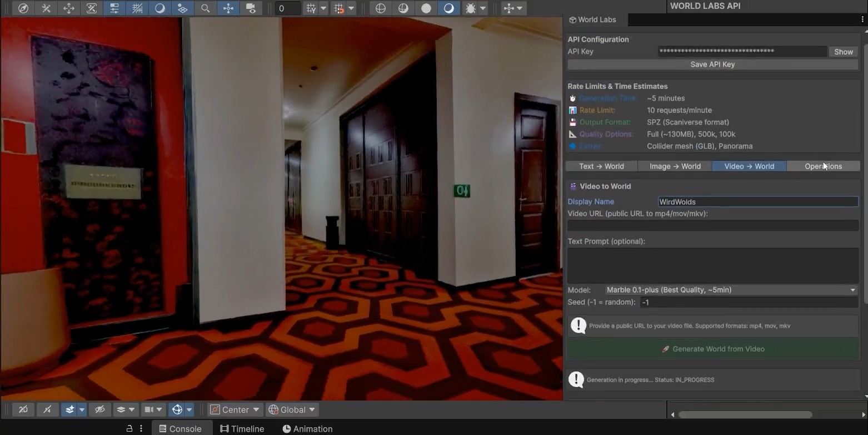Open the debug draw mode dropdown arrow
The image size is (868, 435).
click(x=483, y=8)
